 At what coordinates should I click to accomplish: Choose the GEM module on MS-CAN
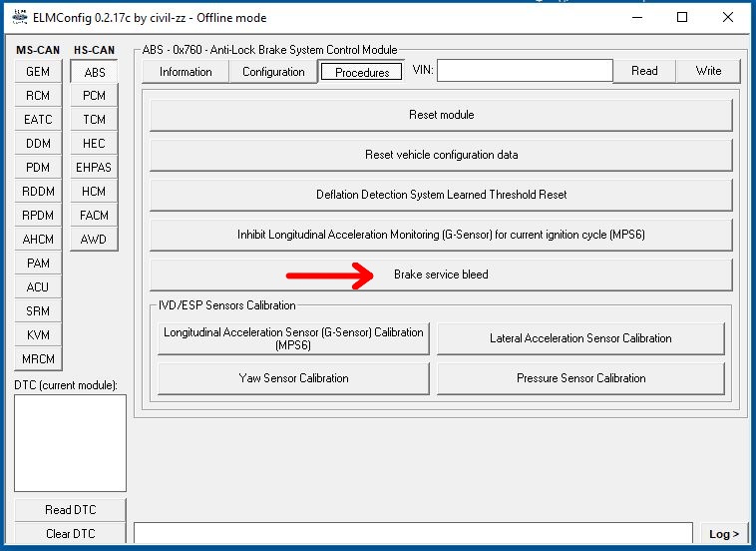[38, 72]
